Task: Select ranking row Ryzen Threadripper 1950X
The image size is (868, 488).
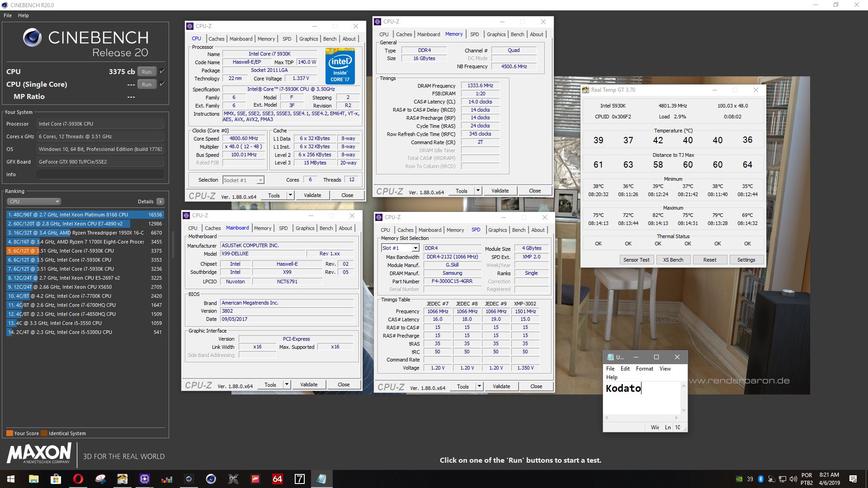Action: point(85,233)
